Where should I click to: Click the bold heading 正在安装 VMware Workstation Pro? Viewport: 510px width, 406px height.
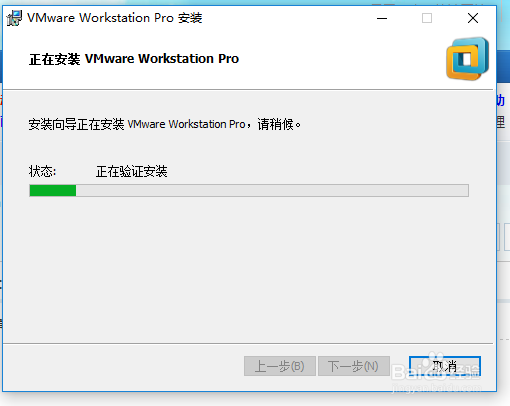134,59
